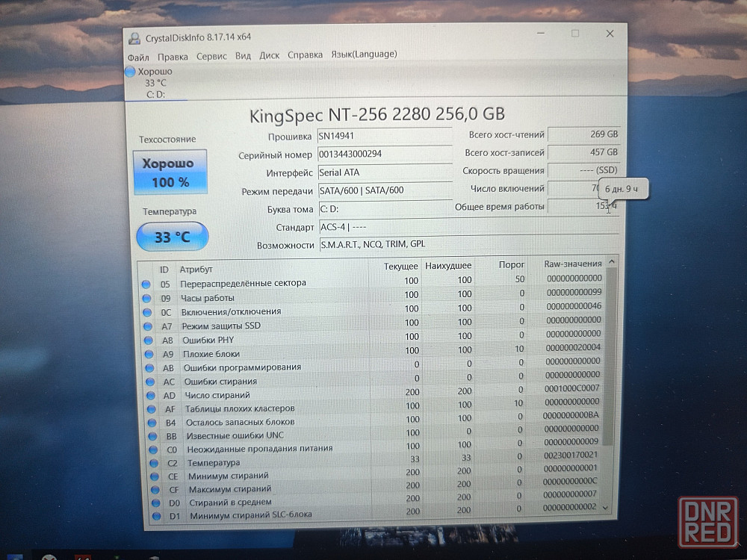The width and height of the screenshot is (747, 560).
Task: Click status icon for Число стираний row
Action: [x=150, y=395]
